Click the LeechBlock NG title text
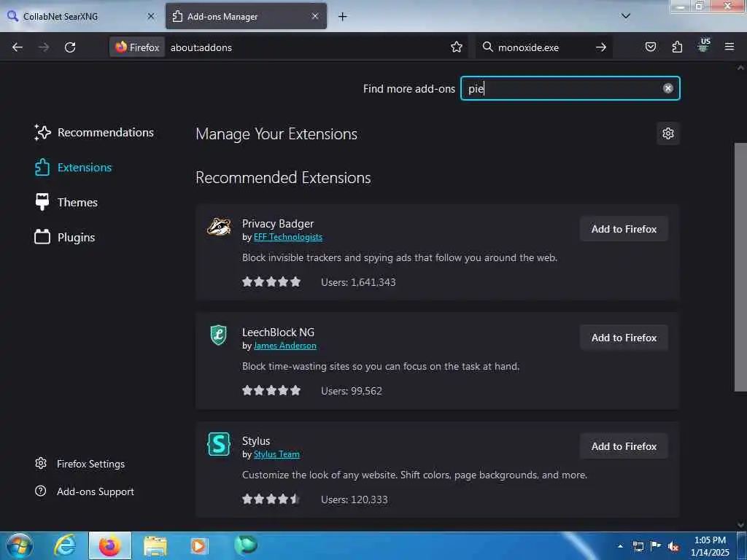The height and width of the screenshot is (560, 747). point(278,332)
